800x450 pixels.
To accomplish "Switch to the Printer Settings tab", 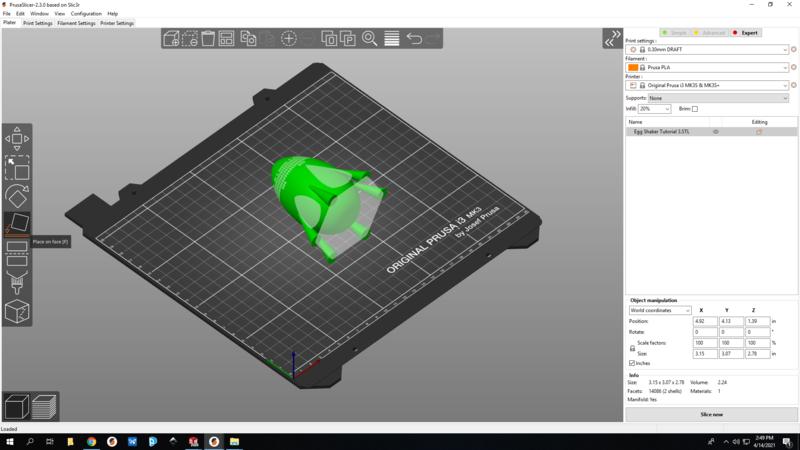I will point(117,23).
